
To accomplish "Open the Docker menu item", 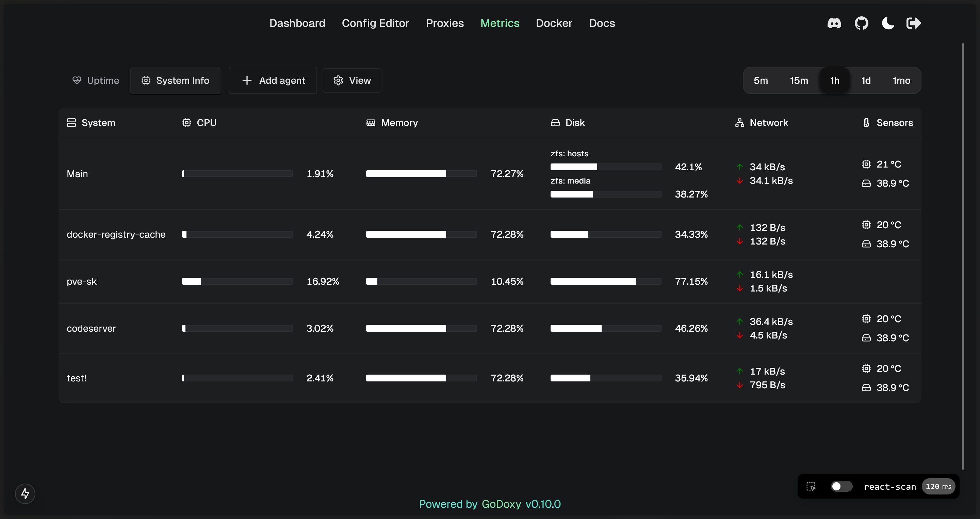I will coord(554,23).
